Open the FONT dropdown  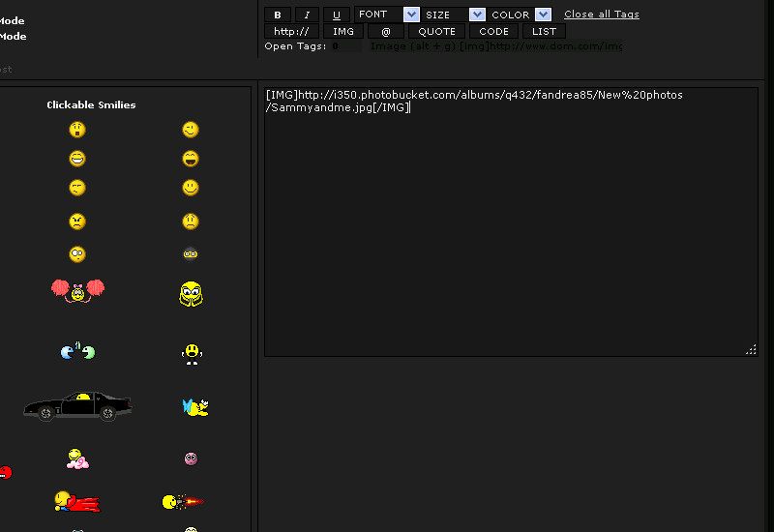click(x=387, y=15)
